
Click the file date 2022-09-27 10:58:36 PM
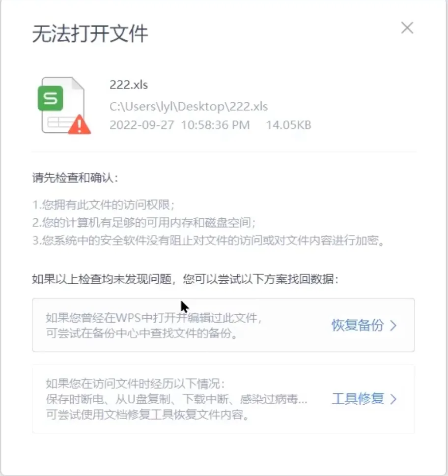click(180, 125)
